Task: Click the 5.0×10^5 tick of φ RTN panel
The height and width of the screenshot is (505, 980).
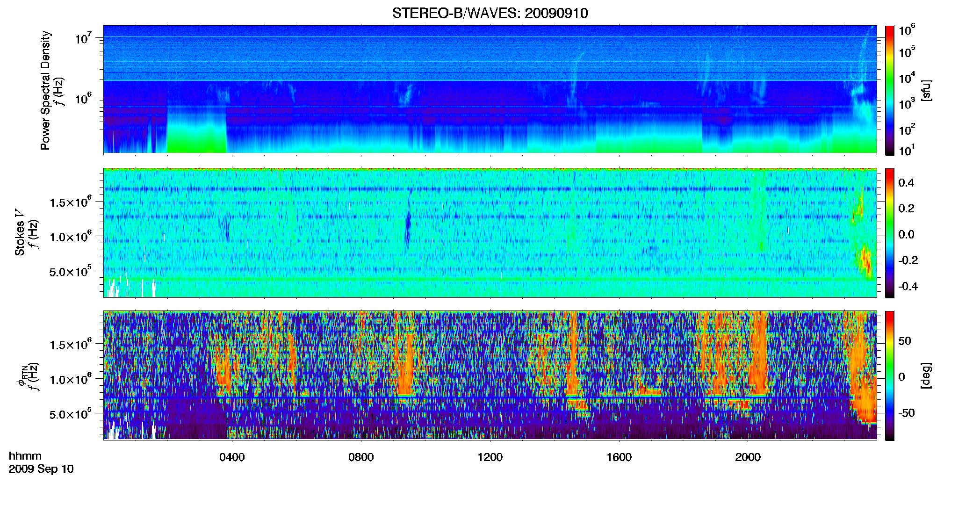Action: 71,414
